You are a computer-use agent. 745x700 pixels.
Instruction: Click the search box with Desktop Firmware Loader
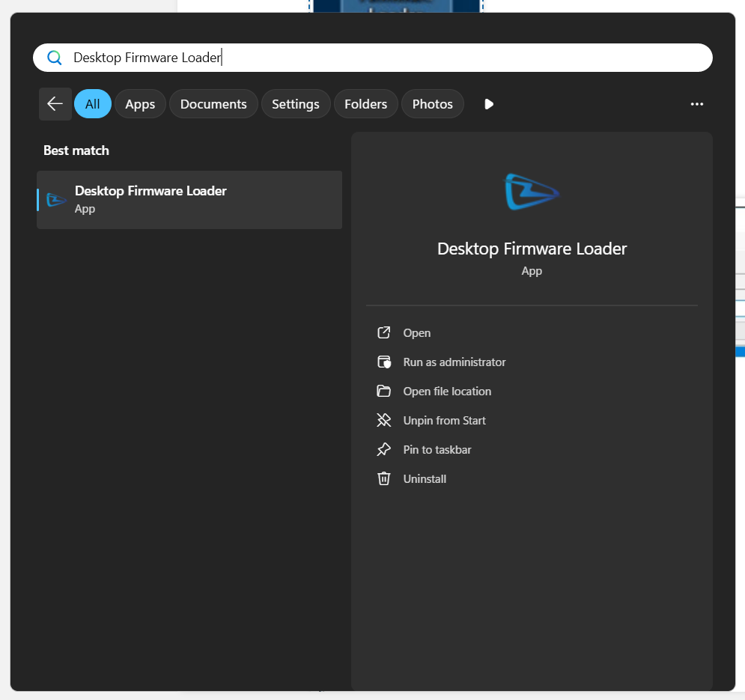(373, 58)
